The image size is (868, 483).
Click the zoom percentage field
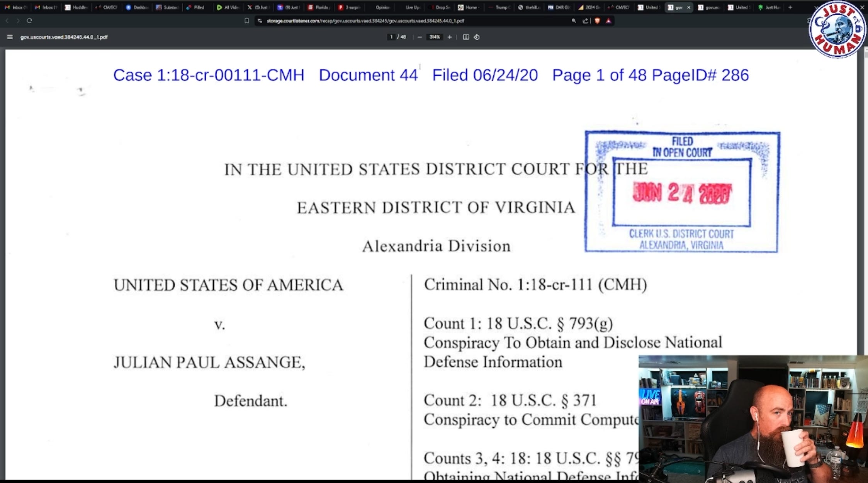pyautogui.click(x=435, y=37)
